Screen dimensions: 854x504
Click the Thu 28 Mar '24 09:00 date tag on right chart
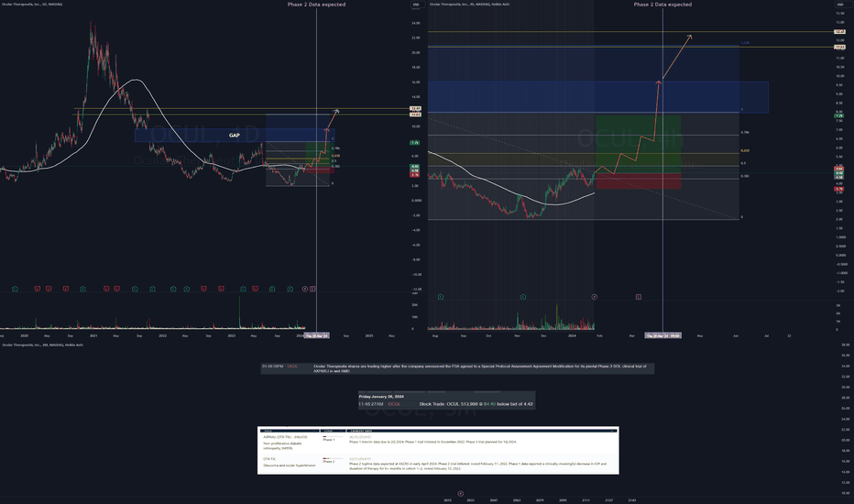click(x=662, y=335)
